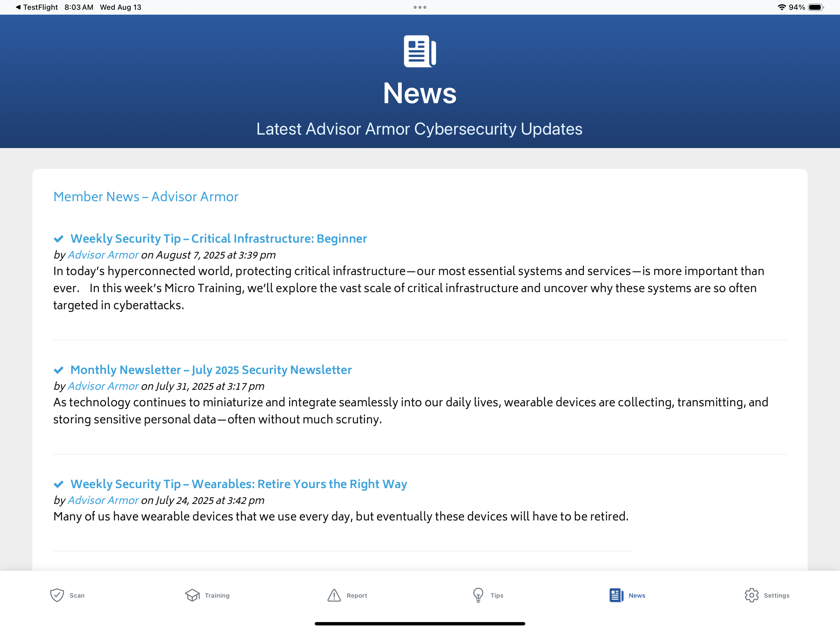Tap the Wi-Fi status icon
Screen dimensions: 840x630
click(x=781, y=7)
